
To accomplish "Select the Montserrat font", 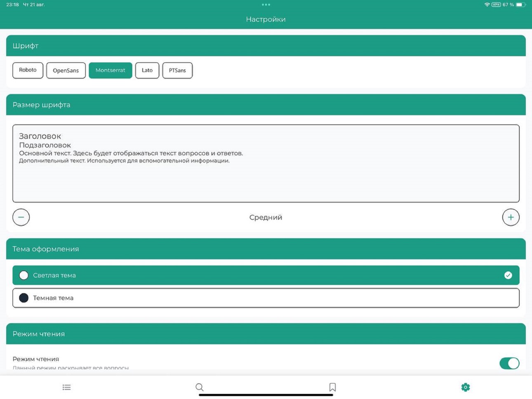I will [x=111, y=70].
